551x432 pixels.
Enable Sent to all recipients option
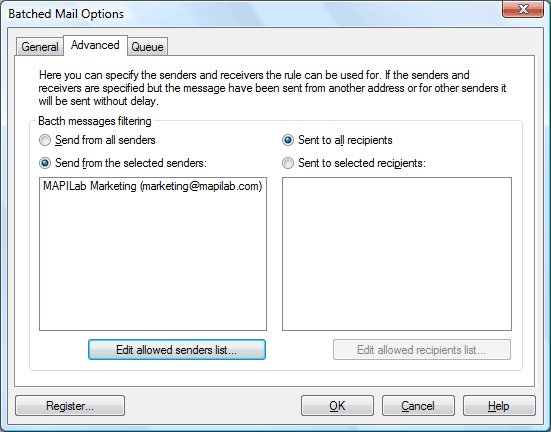click(337, 140)
